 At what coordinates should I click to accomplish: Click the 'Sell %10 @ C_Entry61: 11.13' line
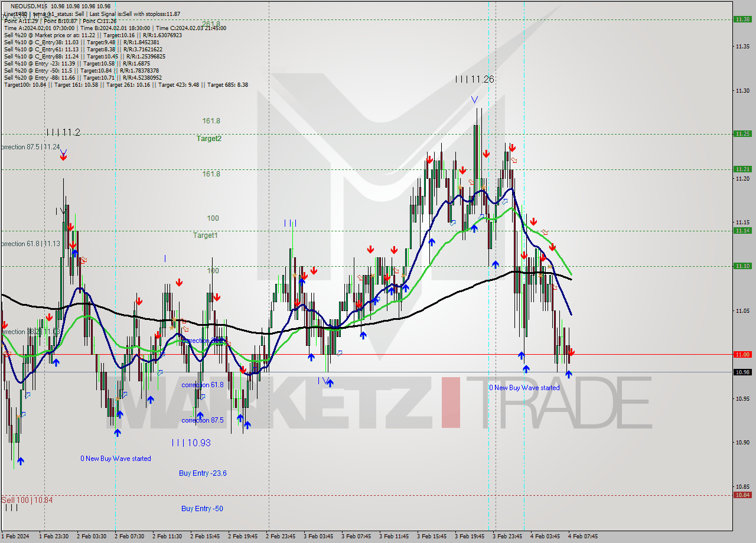point(83,49)
